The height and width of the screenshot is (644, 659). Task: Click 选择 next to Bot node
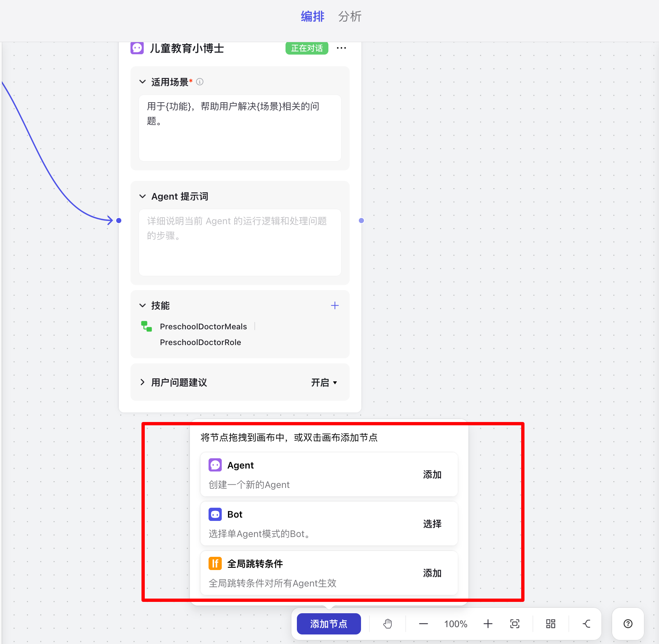pyautogui.click(x=432, y=524)
